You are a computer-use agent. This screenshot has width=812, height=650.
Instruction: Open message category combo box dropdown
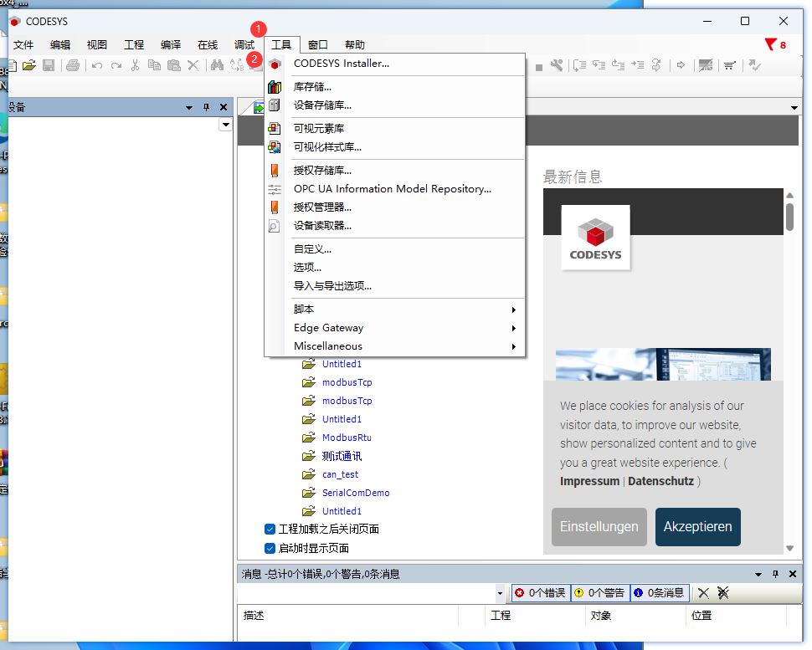click(500, 593)
